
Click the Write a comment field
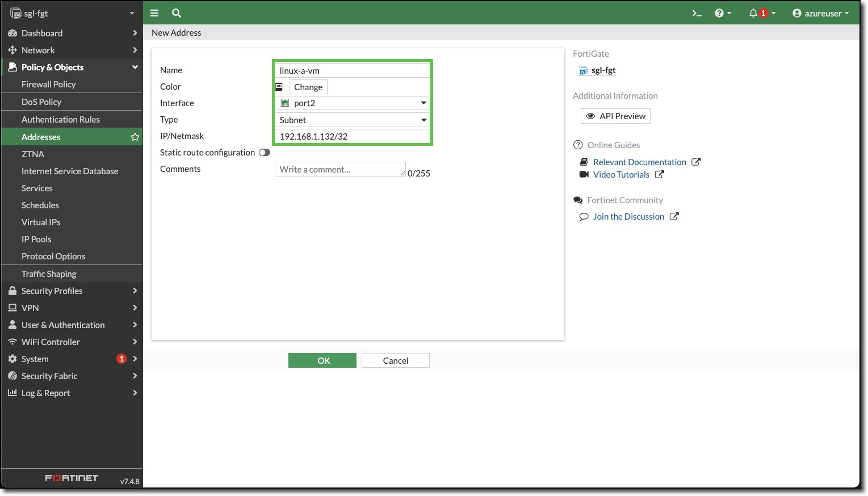coord(339,169)
